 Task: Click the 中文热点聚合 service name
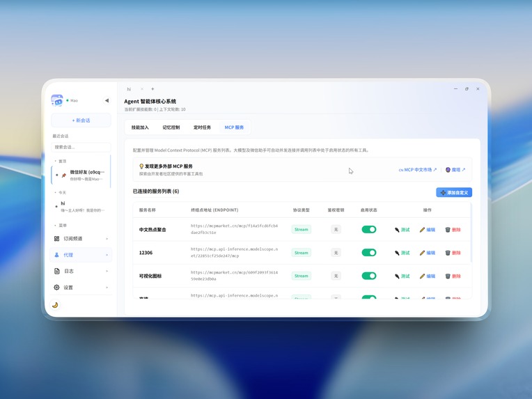coord(152,230)
